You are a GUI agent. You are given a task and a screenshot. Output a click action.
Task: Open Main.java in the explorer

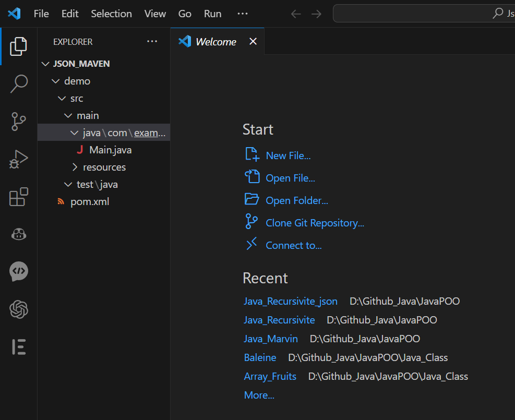[x=110, y=150]
